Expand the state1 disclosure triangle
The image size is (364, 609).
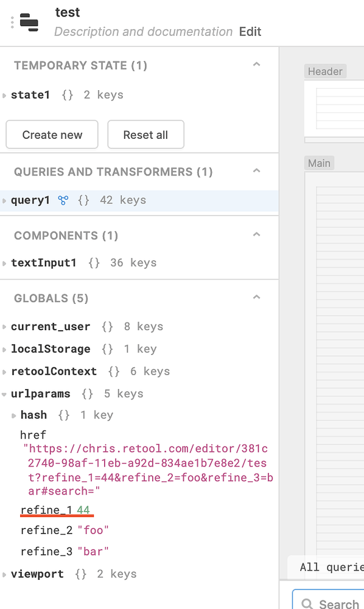[x=5, y=94]
